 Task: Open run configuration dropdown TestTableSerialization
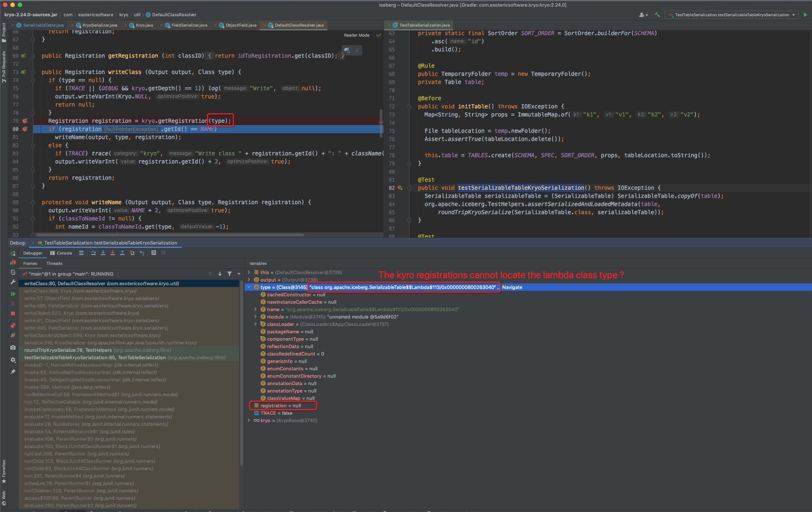(731, 15)
